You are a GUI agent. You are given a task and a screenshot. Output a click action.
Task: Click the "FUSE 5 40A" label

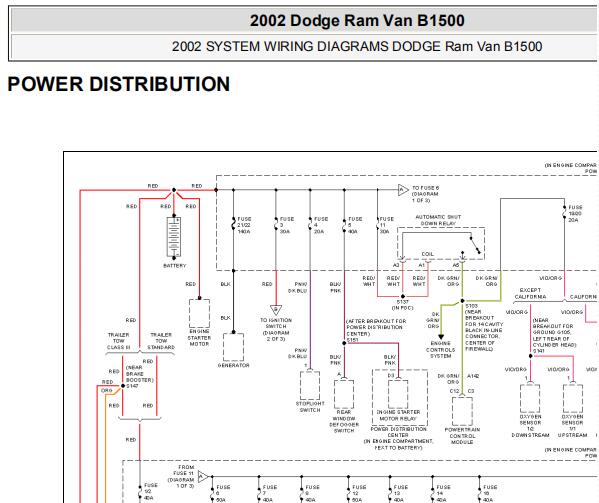point(355,225)
